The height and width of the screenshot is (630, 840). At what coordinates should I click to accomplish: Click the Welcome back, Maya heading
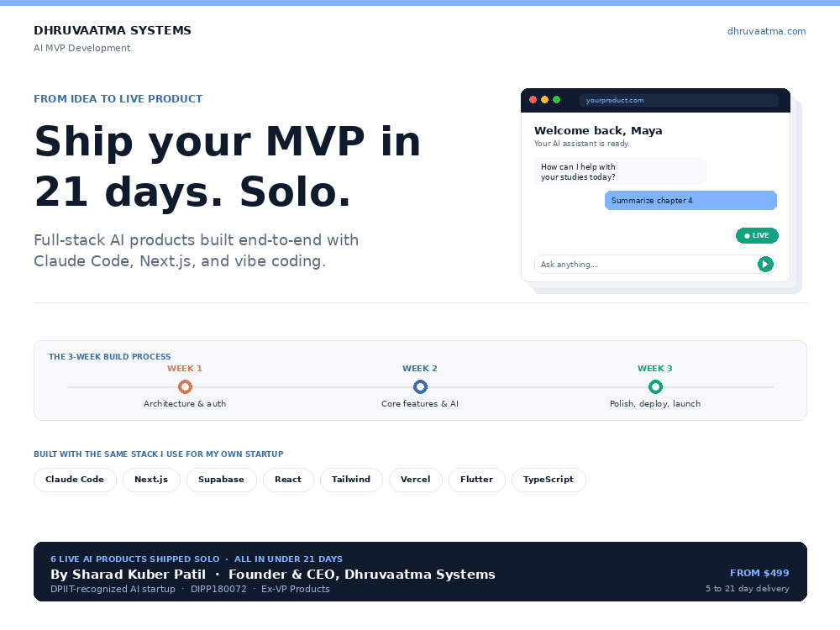(598, 131)
